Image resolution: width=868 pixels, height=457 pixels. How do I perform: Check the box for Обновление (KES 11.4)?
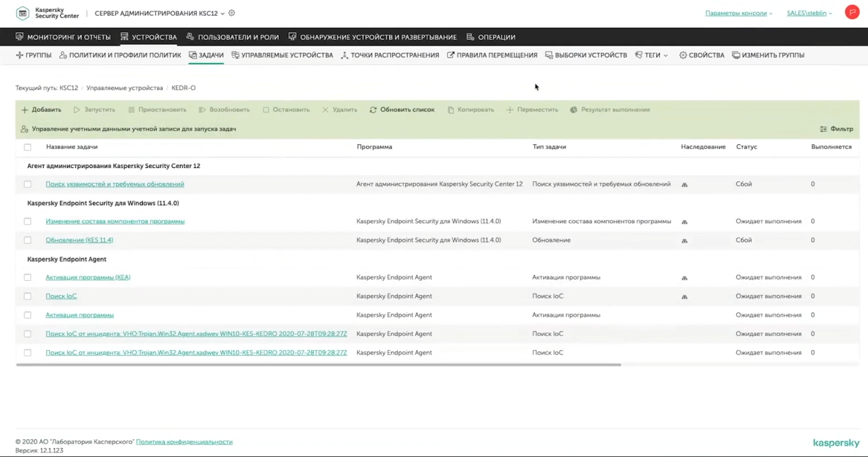coord(27,240)
